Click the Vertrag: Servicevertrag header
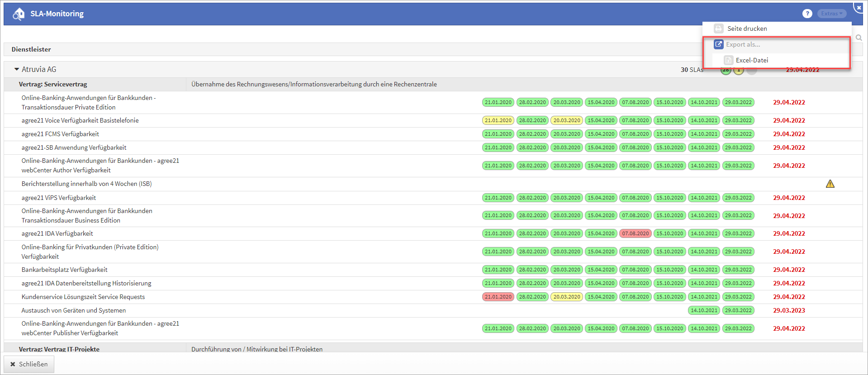This screenshot has height=375, width=868. click(53, 84)
